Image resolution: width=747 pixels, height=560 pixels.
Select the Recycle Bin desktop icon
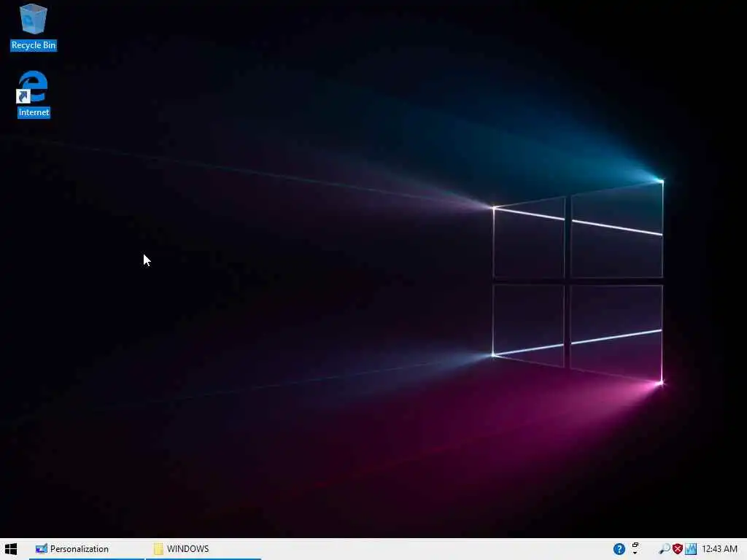coord(34,26)
